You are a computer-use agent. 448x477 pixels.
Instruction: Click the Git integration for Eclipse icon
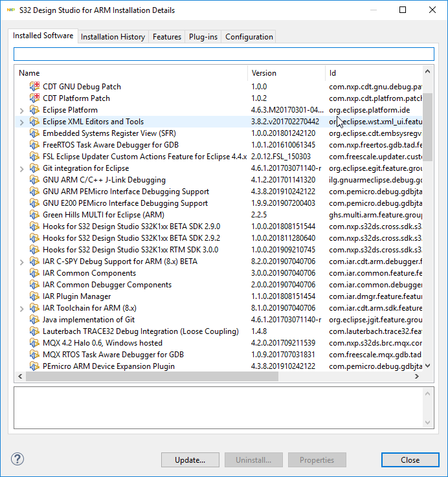coord(34,168)
